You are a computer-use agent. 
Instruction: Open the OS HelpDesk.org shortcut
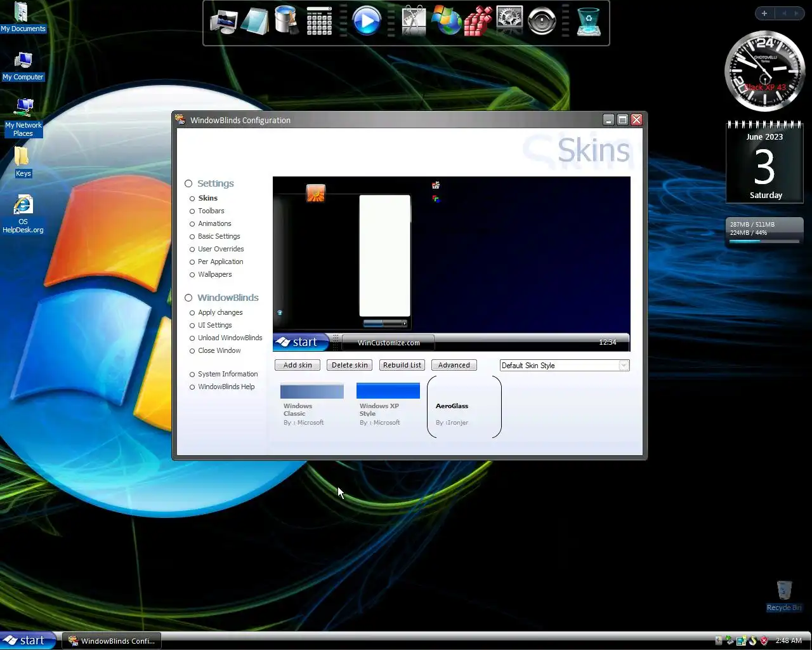pyautogui.click(x=23, y=215)
